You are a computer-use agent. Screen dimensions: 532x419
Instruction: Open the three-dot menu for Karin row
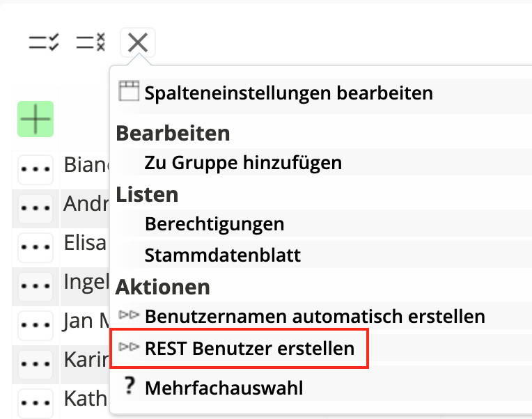(36, 363)
